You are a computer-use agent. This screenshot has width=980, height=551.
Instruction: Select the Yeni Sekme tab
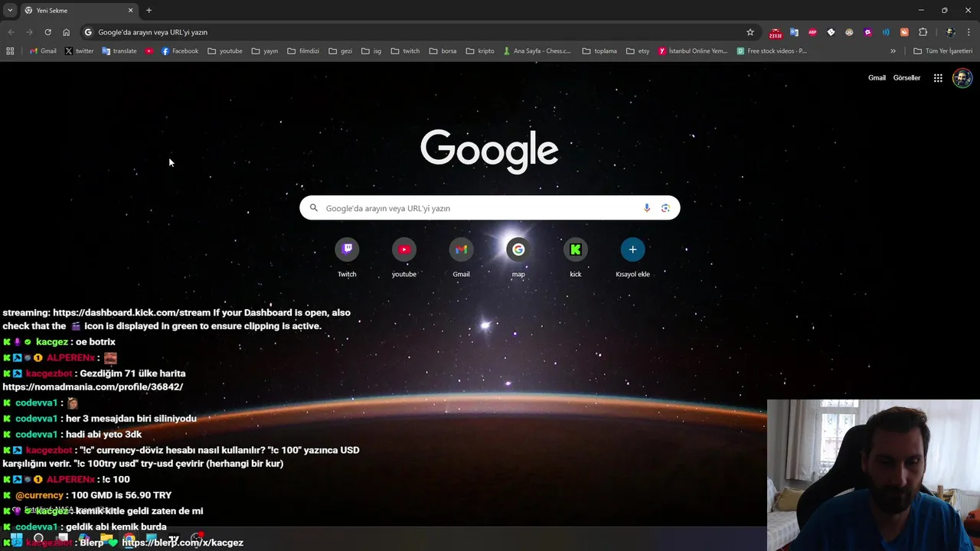click(x=78, y=11)
